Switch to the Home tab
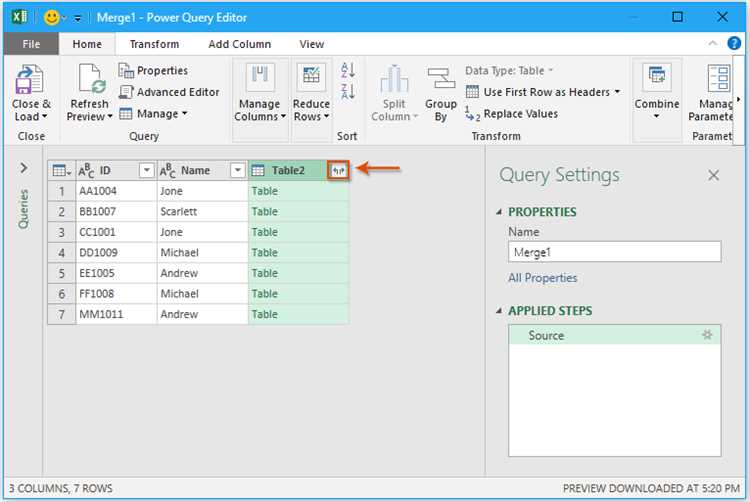The width and height of the screenshot is (750, 502). coord(87,44)
